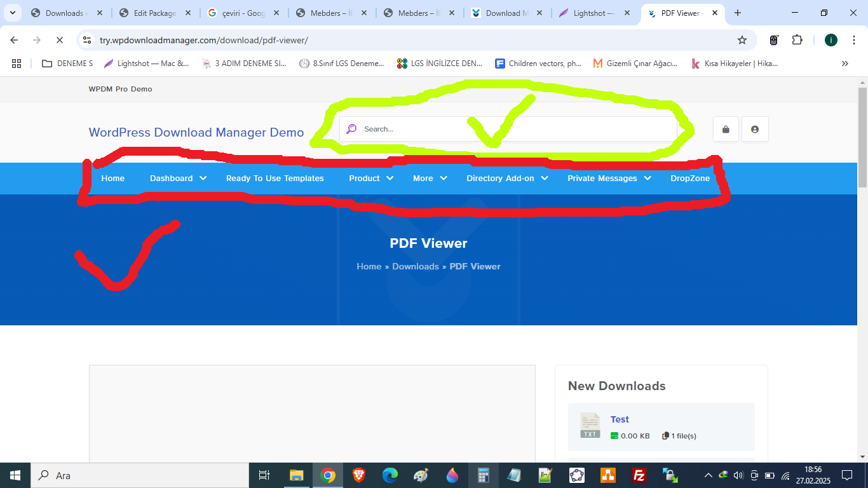Click the mouse-shaped extension icon

(x=774, y=40)
